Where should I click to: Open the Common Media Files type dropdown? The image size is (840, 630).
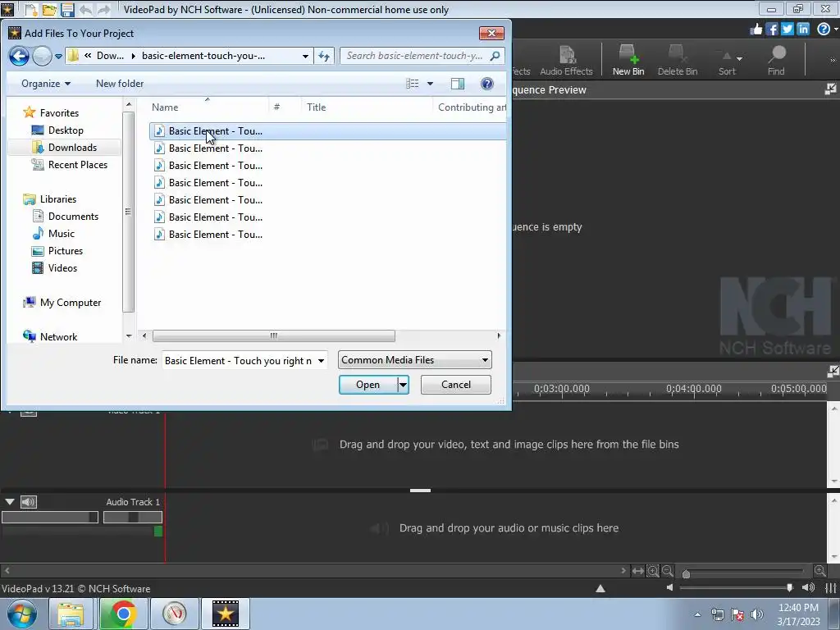coord(414,360)
